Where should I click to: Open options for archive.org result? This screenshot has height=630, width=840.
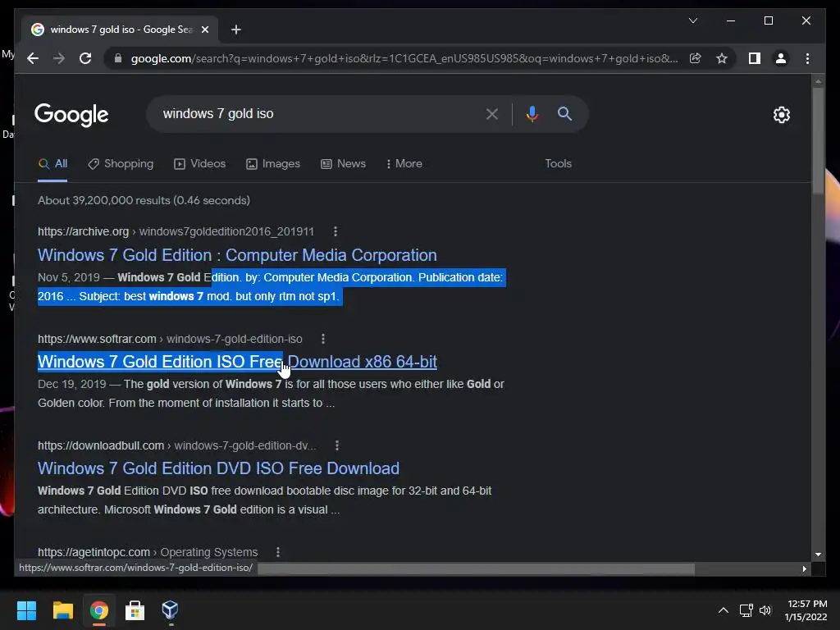click(336, 231)
